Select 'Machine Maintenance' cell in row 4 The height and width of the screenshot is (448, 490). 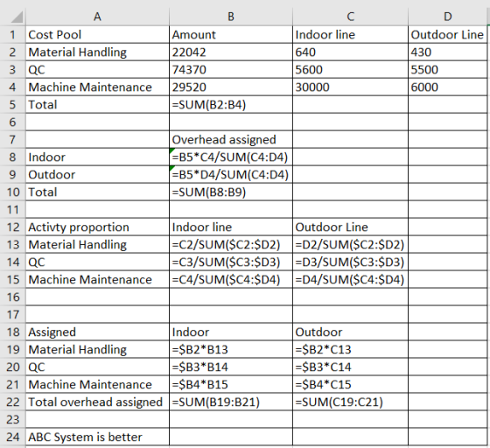coord(97,87)
